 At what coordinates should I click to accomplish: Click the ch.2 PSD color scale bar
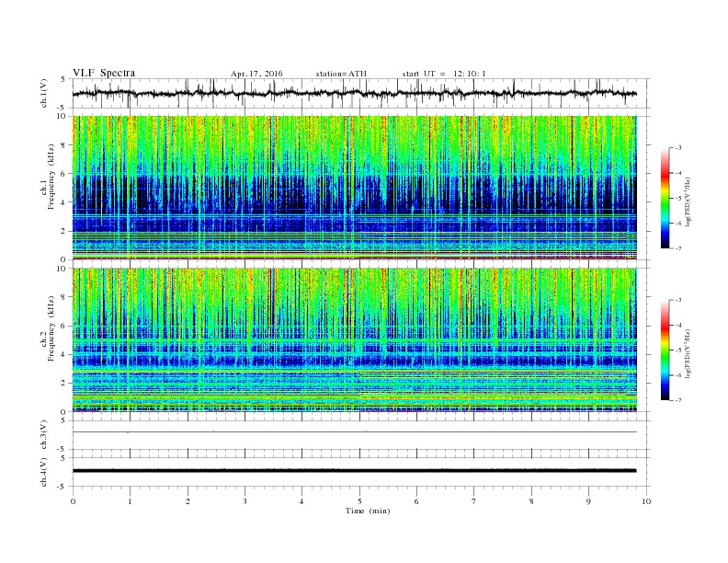pyautogui.click(x=665, y=350)
